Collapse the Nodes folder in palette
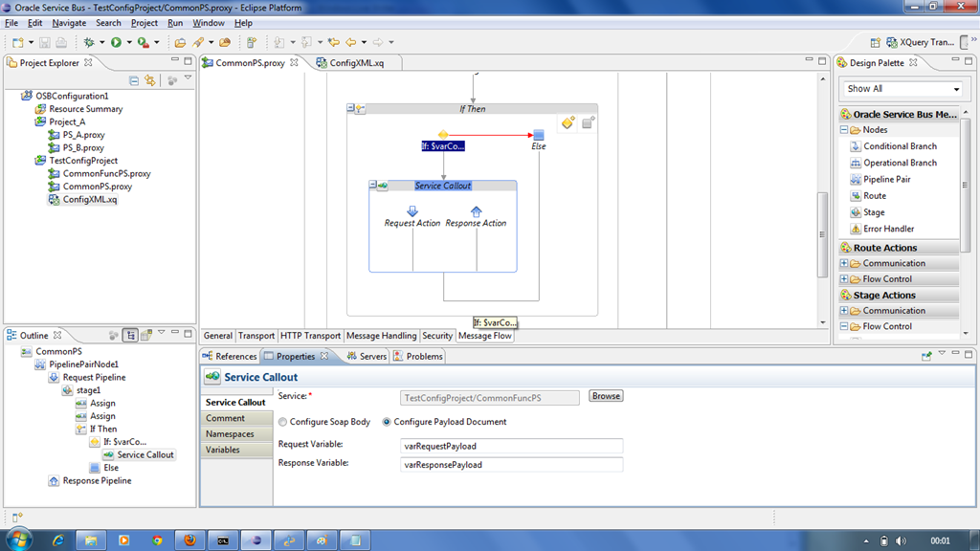Screen dimensions: 980x551 (844, 130)
